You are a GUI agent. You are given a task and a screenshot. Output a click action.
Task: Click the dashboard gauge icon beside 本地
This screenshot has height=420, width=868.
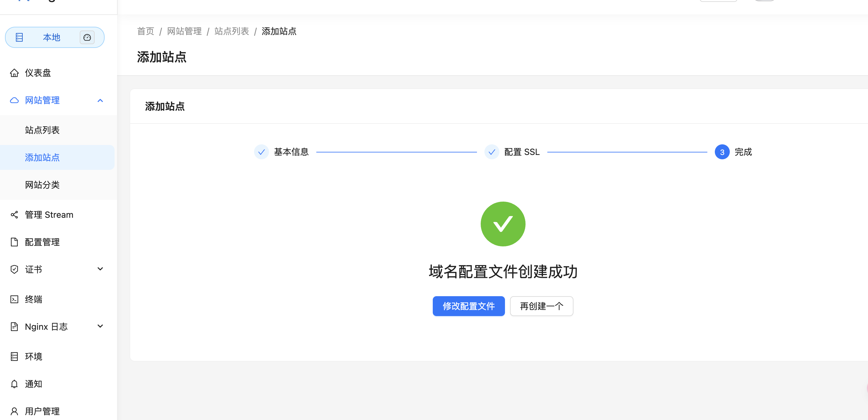(87, 37)
